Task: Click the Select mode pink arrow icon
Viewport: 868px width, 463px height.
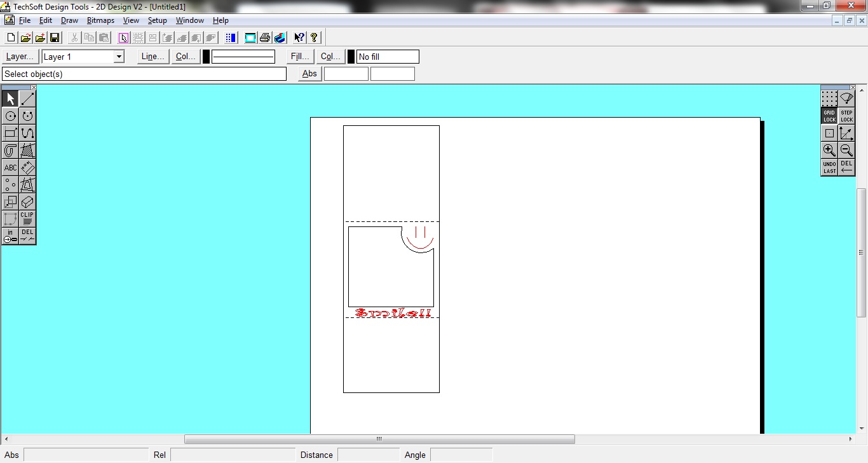Action: (x=124, y=38)
